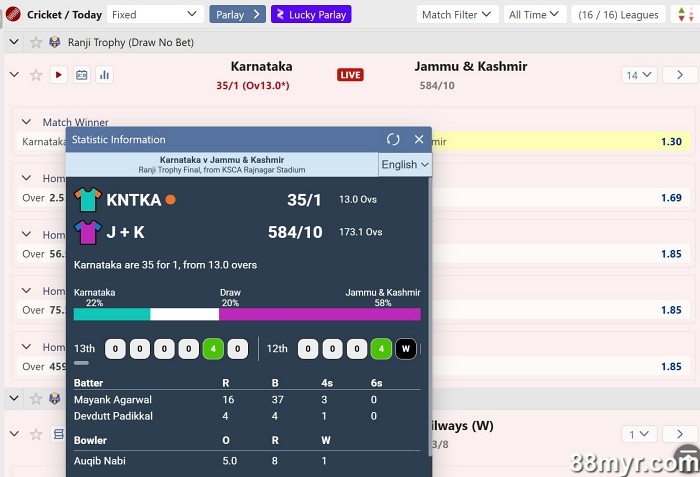Click the LIVE badge
The height and width of the screenshot is (477, 700).
(x=350, y=75)
